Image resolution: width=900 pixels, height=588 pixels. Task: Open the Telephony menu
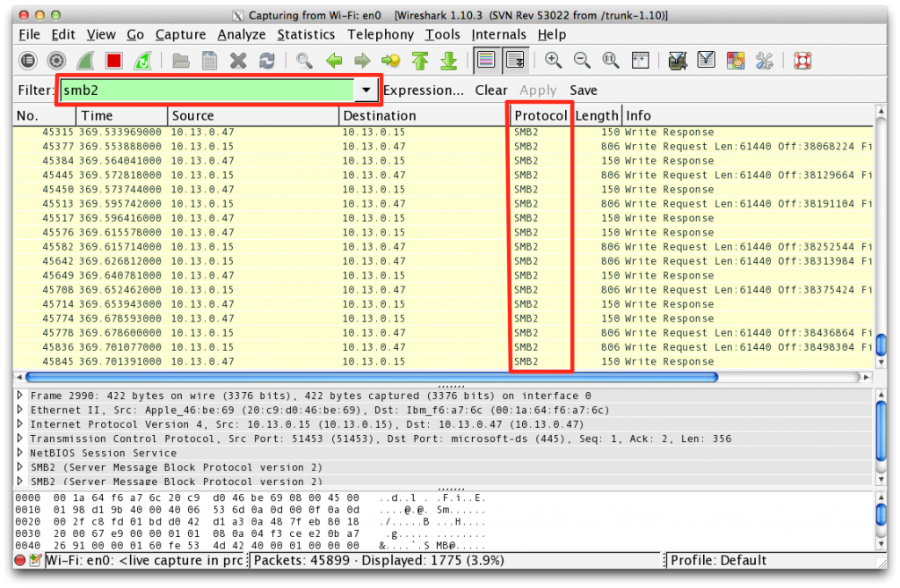point(381,34)
